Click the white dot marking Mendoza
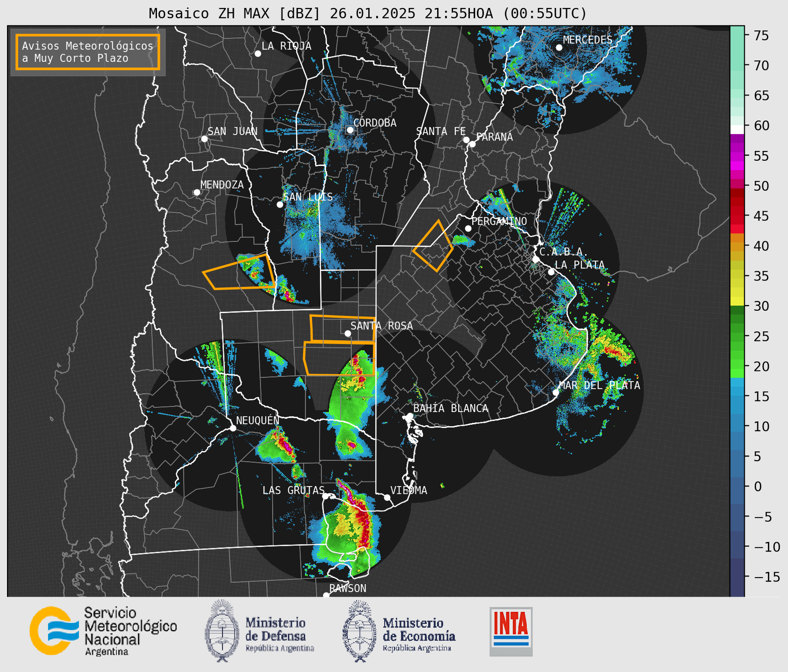 [197, 193]
